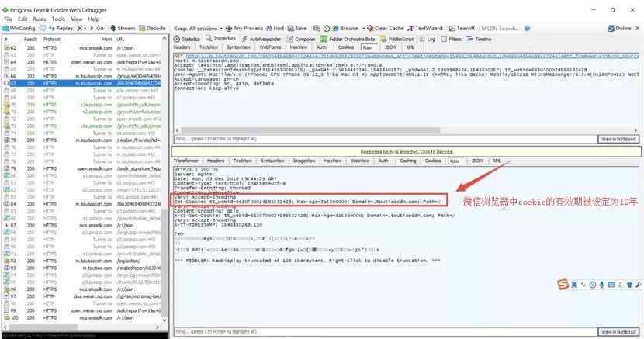
Task: Click response pane View in Notepad
Action: pyautogui.click(x=618, y=331)
